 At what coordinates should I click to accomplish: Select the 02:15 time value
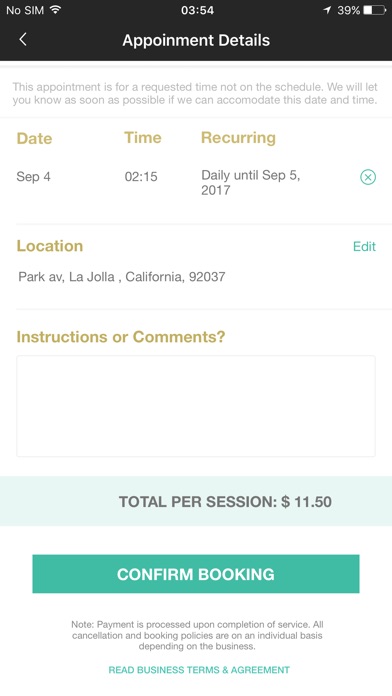coord(141,177)
